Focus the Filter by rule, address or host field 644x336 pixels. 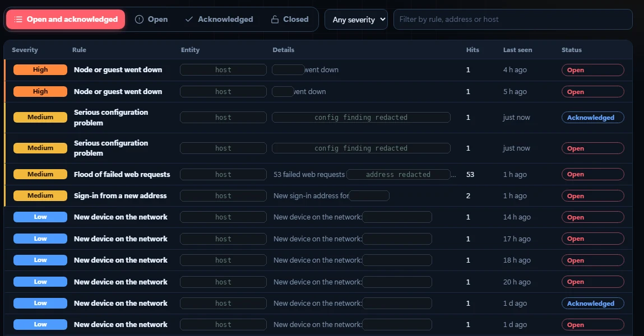(513, 19)
